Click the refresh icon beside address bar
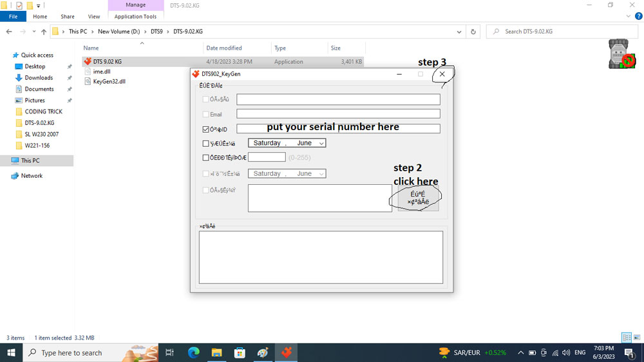This screenshot has height=362, width=644. point(473,32)
